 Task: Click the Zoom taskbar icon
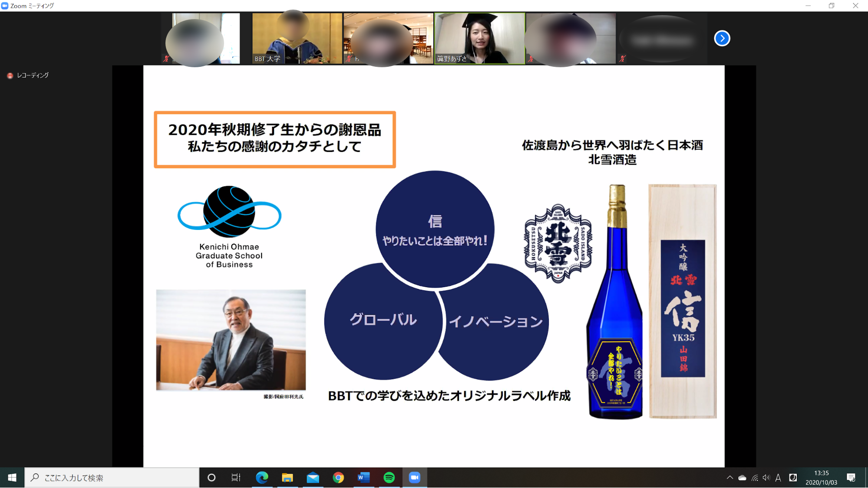click(x=415, y=478)
